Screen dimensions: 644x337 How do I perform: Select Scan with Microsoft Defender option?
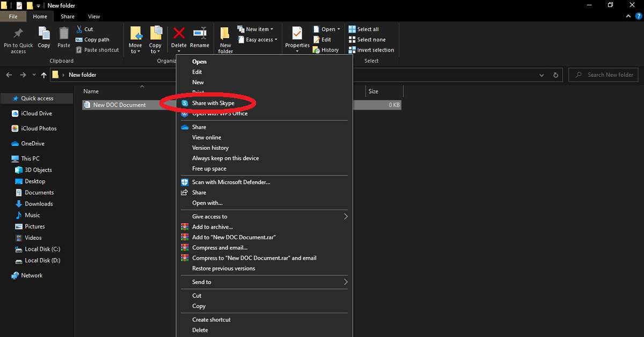click(231, 182)
